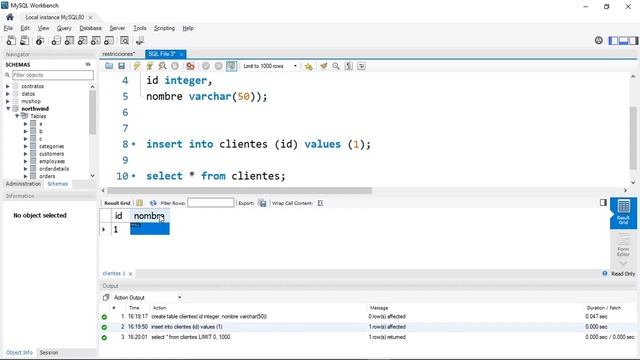Reconnect to the DBMS icon
Screen dimensions: 640x360
point(140,40)
